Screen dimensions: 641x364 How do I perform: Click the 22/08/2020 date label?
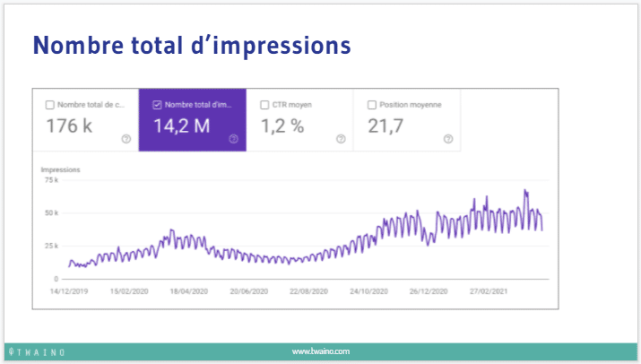tap(308, 291)
